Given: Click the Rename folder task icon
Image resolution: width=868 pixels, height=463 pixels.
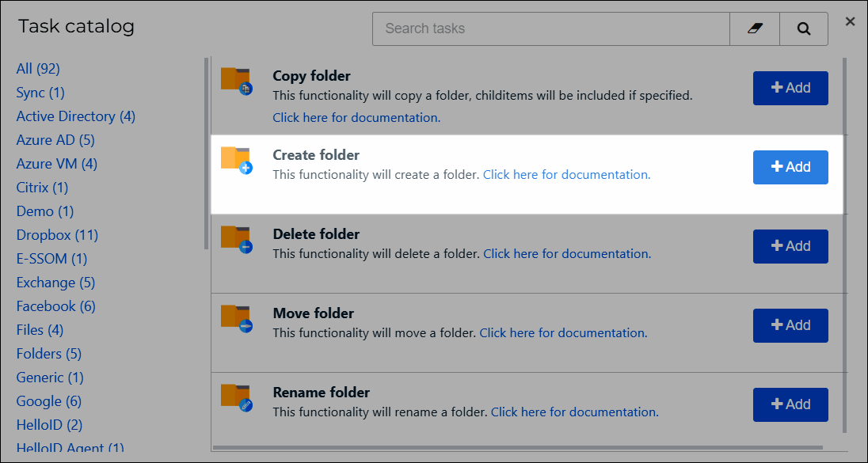Looking at the screenshot, I should pos(236,397).
